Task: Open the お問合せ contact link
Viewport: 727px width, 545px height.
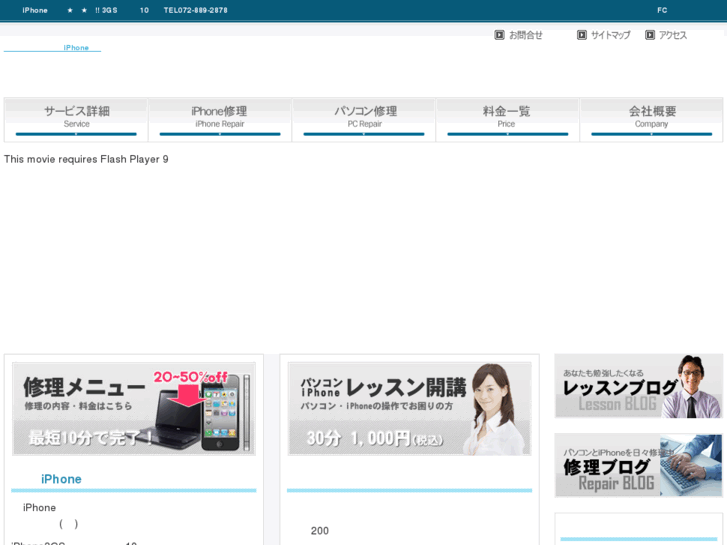Action: [x=525, y=35]
